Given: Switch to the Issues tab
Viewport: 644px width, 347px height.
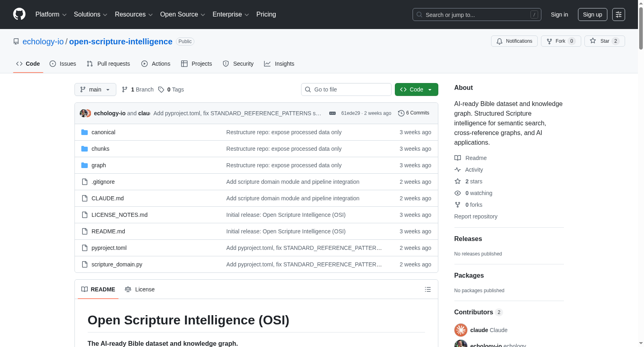Looking at the screenshot, I should coord(63,64).
